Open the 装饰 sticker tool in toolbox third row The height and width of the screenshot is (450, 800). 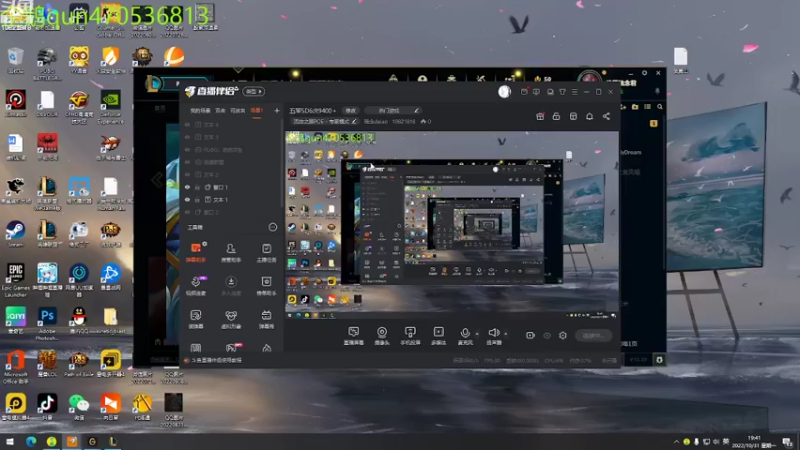point(196,319)
